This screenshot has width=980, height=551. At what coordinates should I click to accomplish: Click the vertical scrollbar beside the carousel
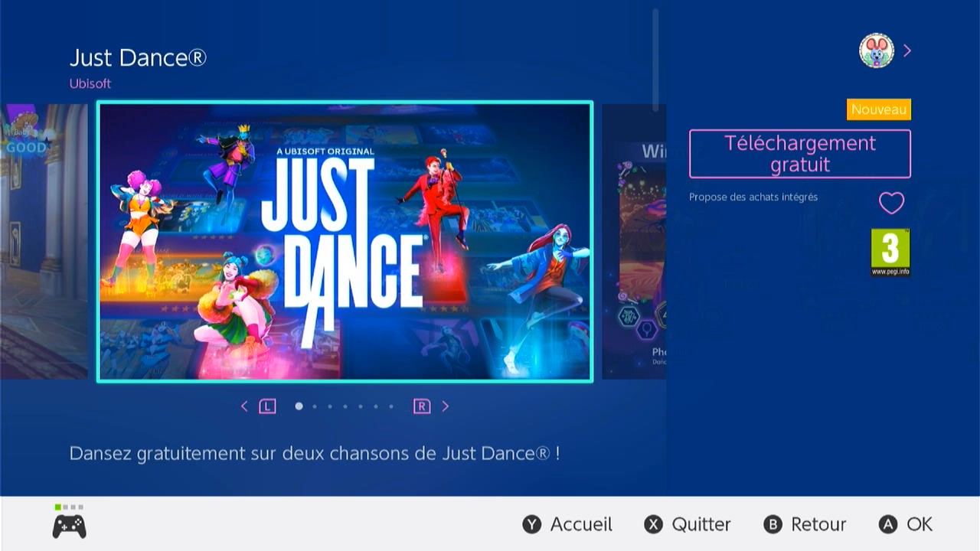(x=655, y=61)
